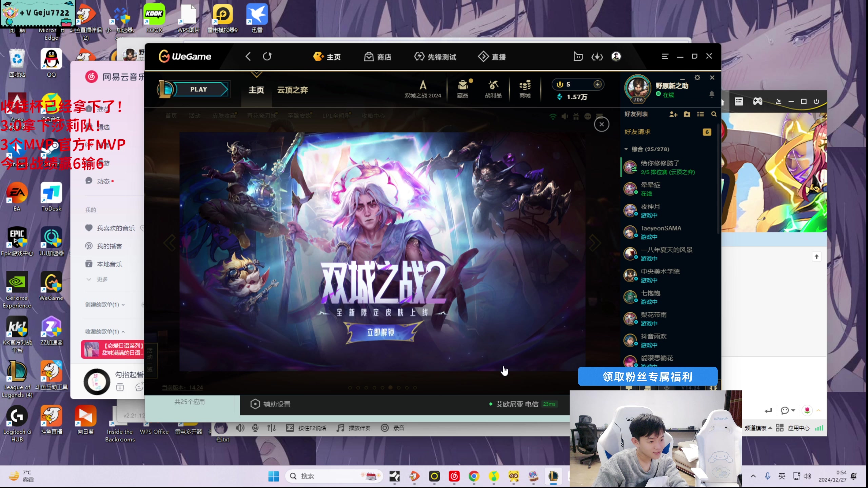
Task: Open Windows Start menu
Action: (x=273, y=476)
